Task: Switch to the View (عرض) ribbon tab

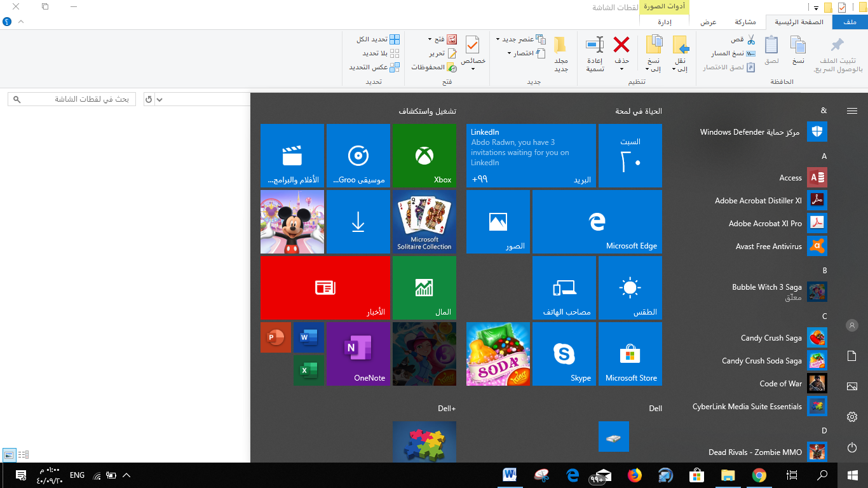Action: (x=709, y=22)
